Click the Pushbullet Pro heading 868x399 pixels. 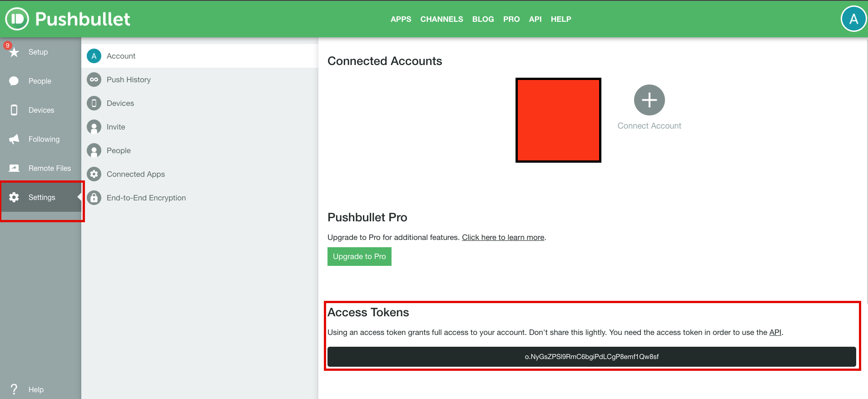367,217
